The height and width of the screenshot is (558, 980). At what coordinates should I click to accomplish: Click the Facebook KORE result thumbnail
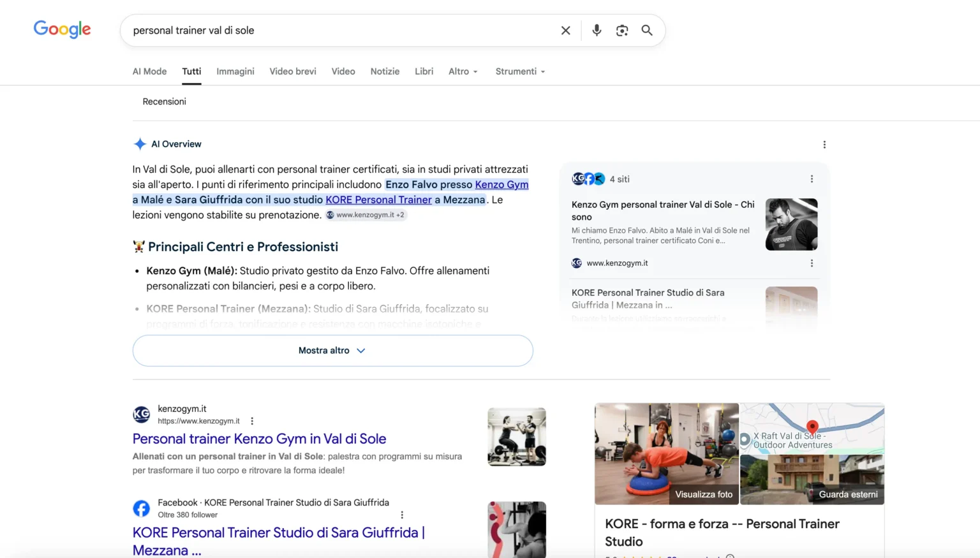(517, 529)
